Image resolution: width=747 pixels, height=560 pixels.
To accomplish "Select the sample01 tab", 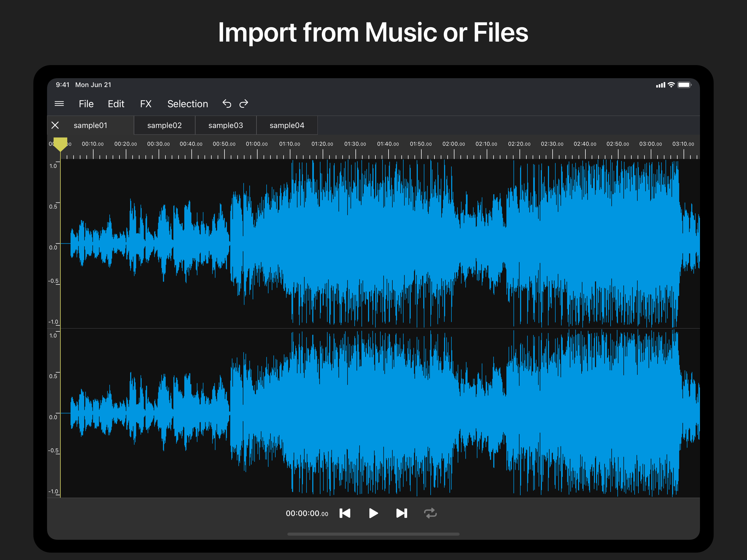I will click(91, 125).
